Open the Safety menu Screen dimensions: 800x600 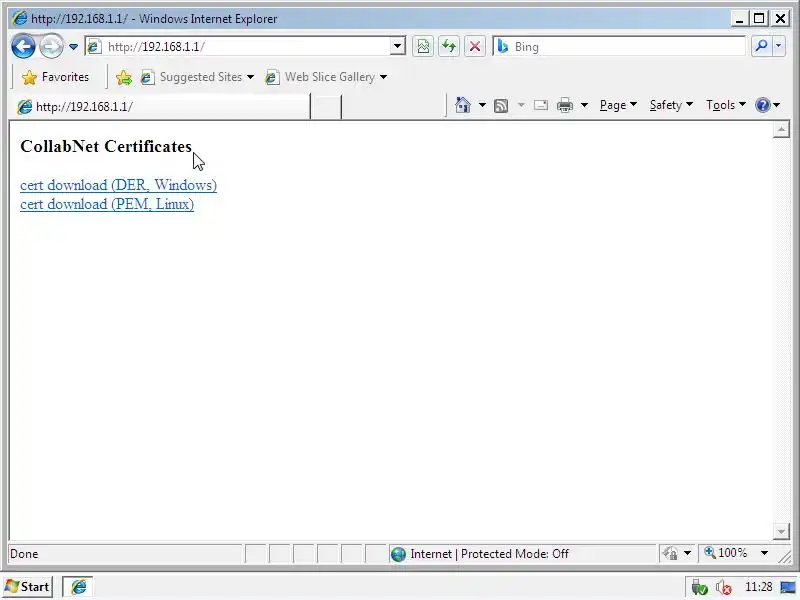pyautogui.click(x=671, y=105)
